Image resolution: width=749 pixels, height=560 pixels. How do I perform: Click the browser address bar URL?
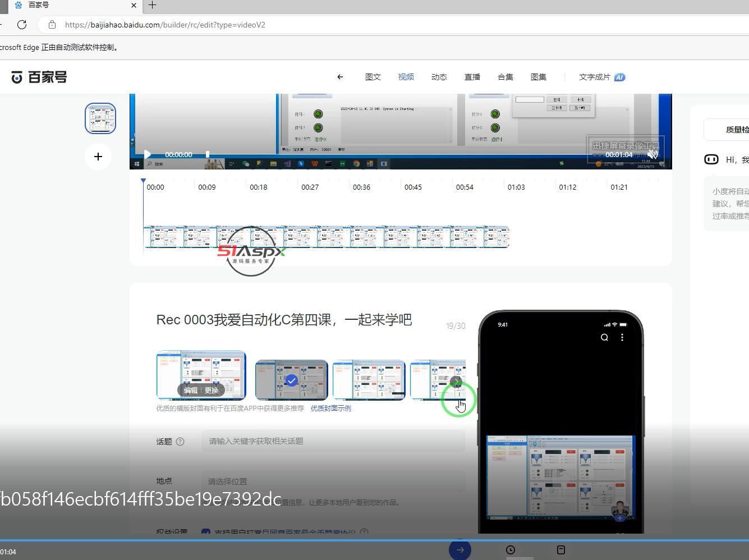pos(165,25)
